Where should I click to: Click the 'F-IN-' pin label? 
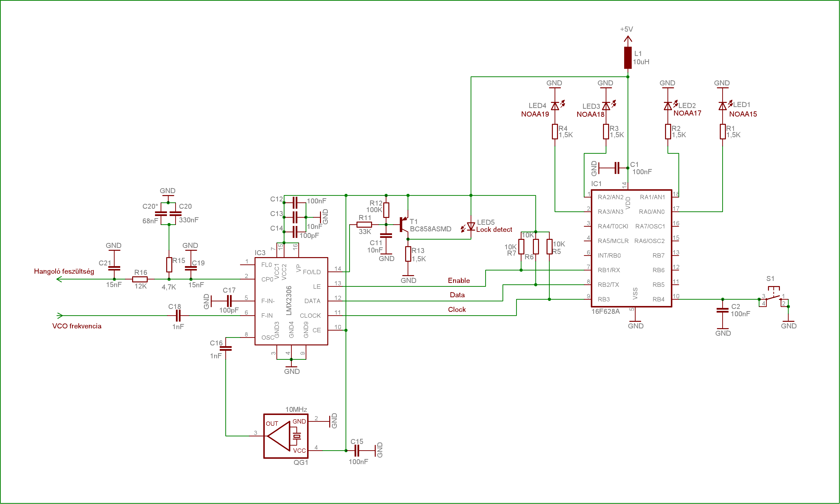point(268,301)
